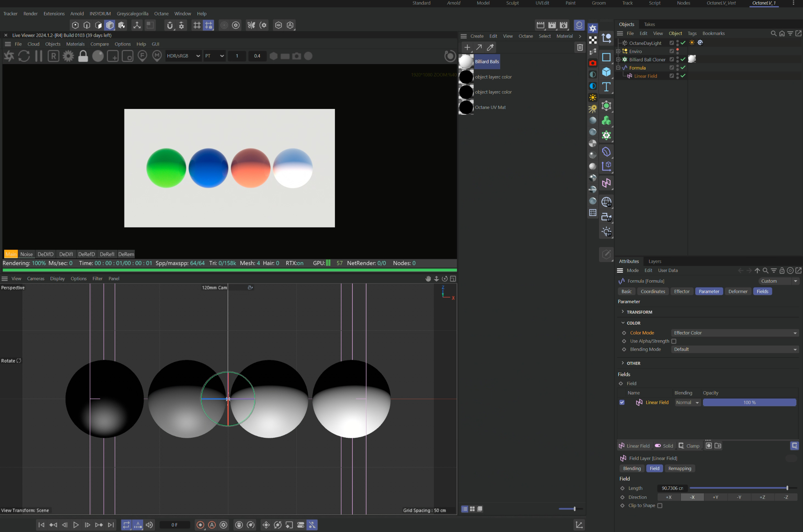Switch to the Deformer tab
Viewport: 803px width, 532px height.
click(738, 292)
